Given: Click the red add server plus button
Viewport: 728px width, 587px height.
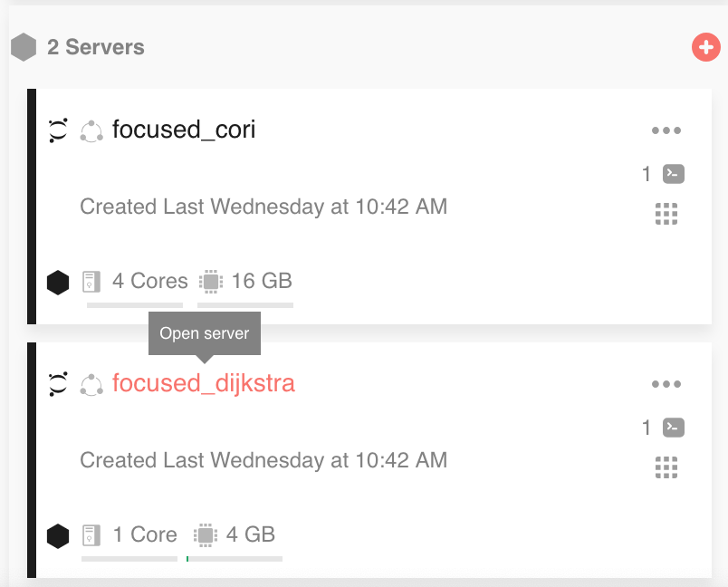Looking at the screenshot, I should [x=705, y=47].
